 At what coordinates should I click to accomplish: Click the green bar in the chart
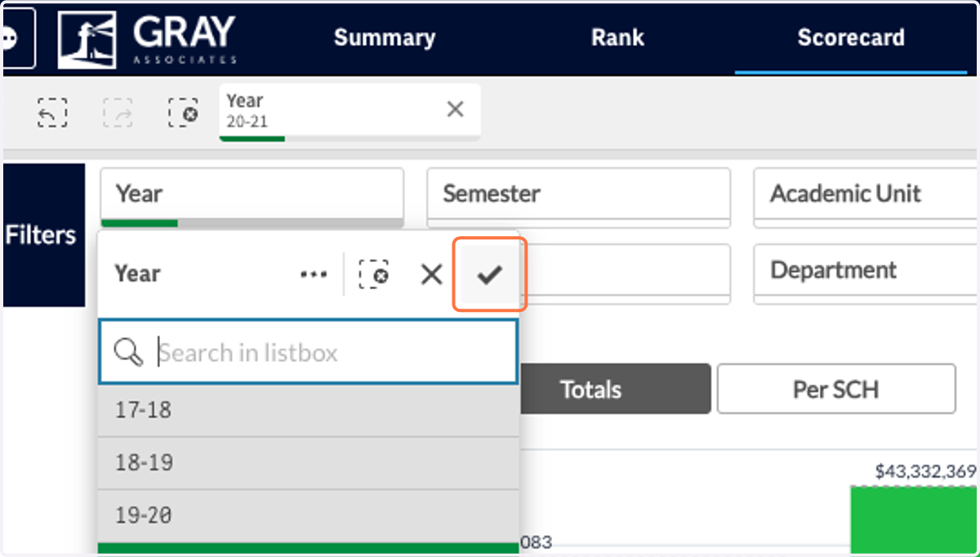(x=913, y=520)
